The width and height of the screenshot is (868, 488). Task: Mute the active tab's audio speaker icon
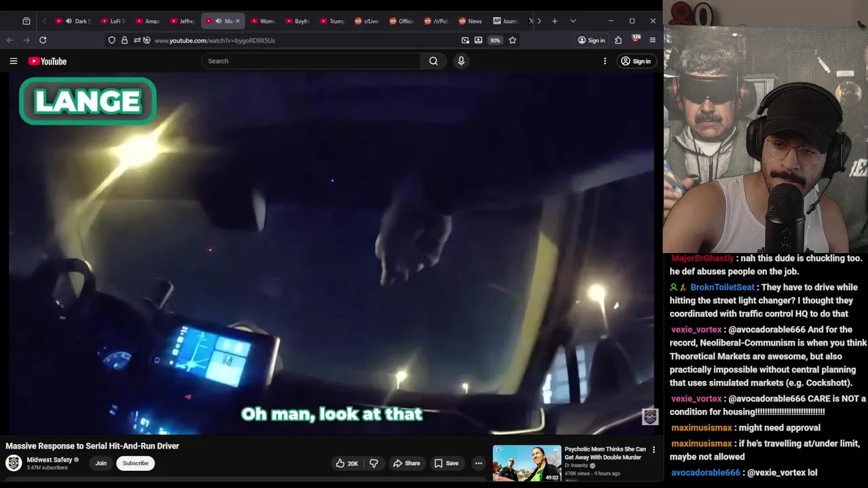point(218,21)
